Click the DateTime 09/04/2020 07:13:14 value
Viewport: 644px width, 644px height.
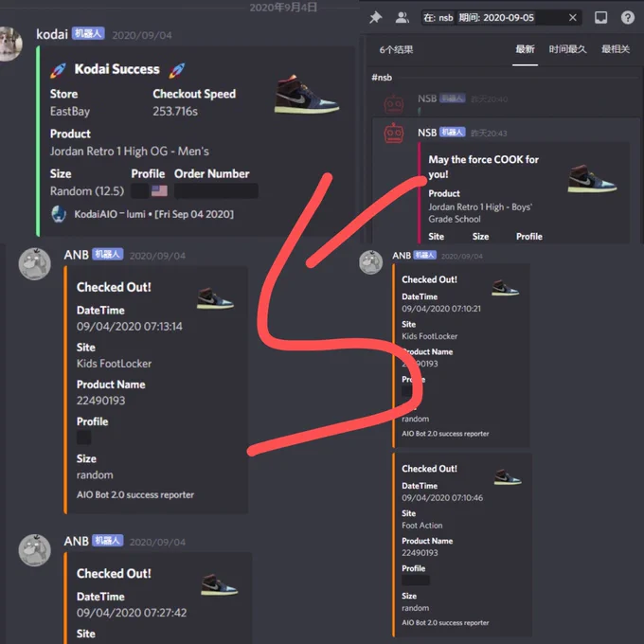130,327
